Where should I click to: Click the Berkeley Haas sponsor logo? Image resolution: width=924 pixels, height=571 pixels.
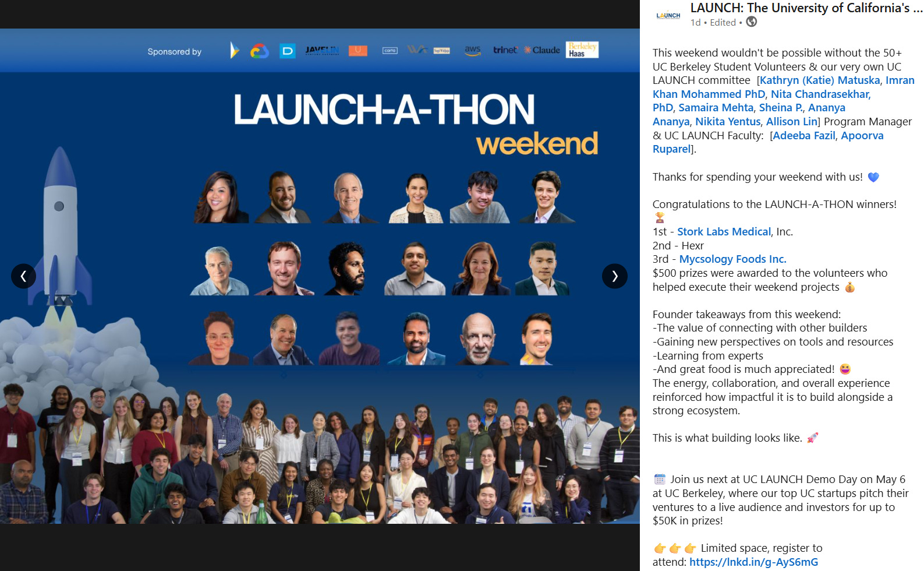click(582, 50)
